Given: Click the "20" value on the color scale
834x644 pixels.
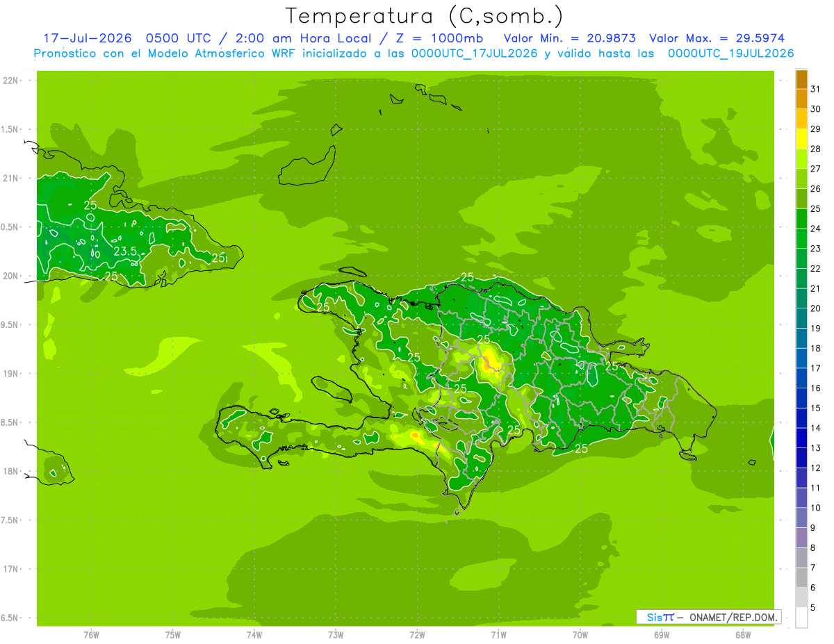Looking at the screenshot, I should click(816, 308).
